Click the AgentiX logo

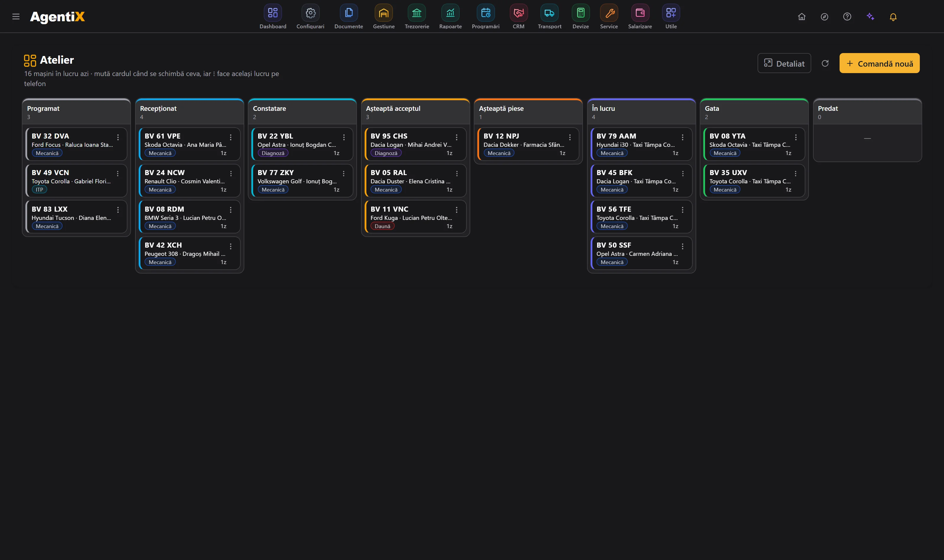click(x=58, y=17)
